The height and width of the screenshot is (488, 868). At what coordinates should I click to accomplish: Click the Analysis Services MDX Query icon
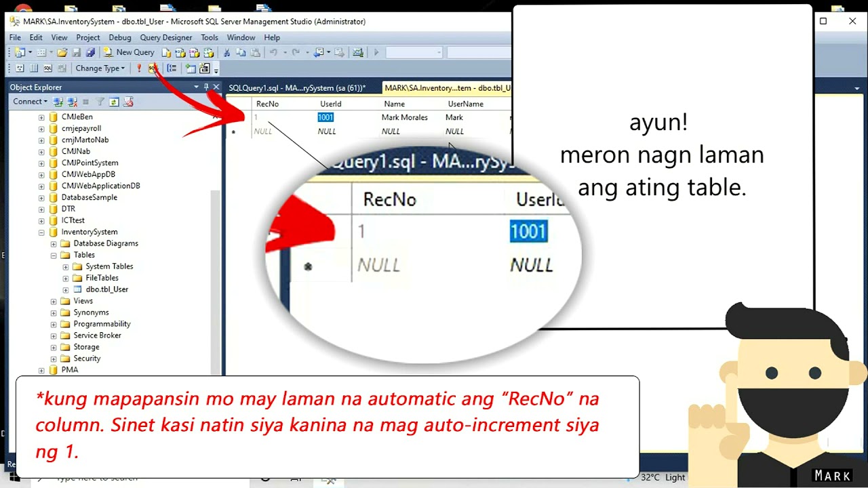click(180, 52)
